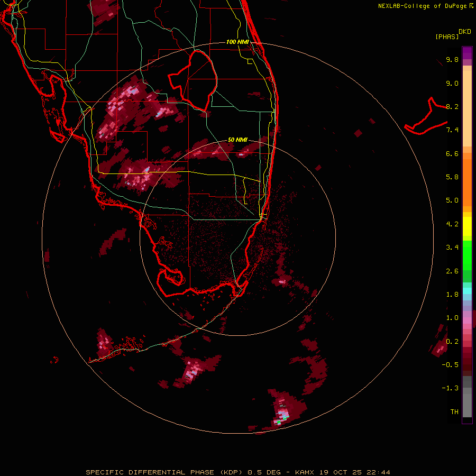
Task: Click the 7.4 value on the legend
Action: 452,130
